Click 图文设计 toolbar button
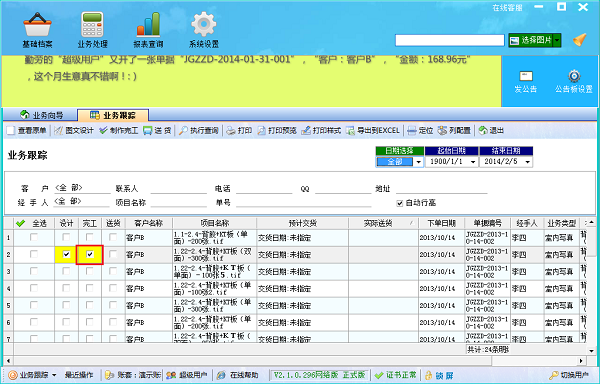The width and height of the screenshot is (600, 384). pos(74,130)
